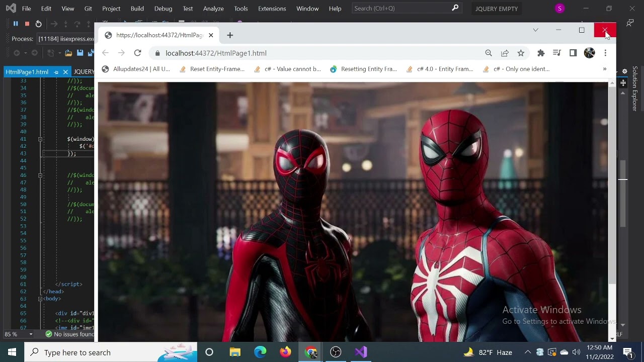644x362 pixels.
Task: Open Microsoft Edge from the taskbar
Action: tap(260, 352)
